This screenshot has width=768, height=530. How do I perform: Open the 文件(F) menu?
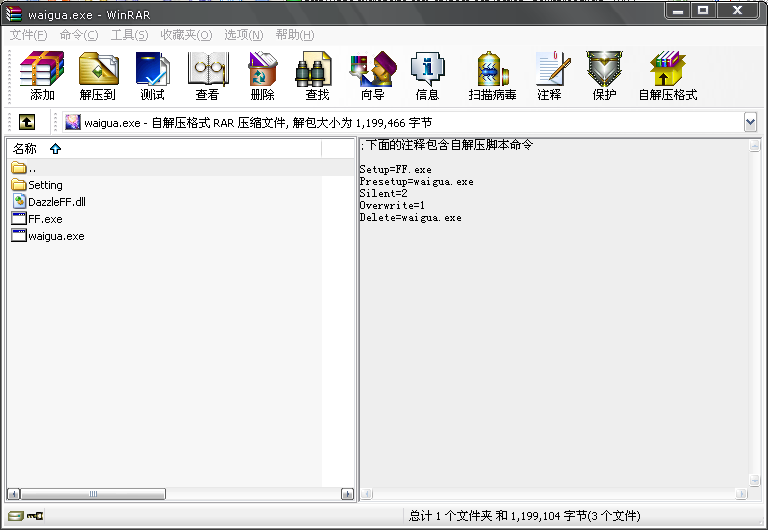pos(28,35)
